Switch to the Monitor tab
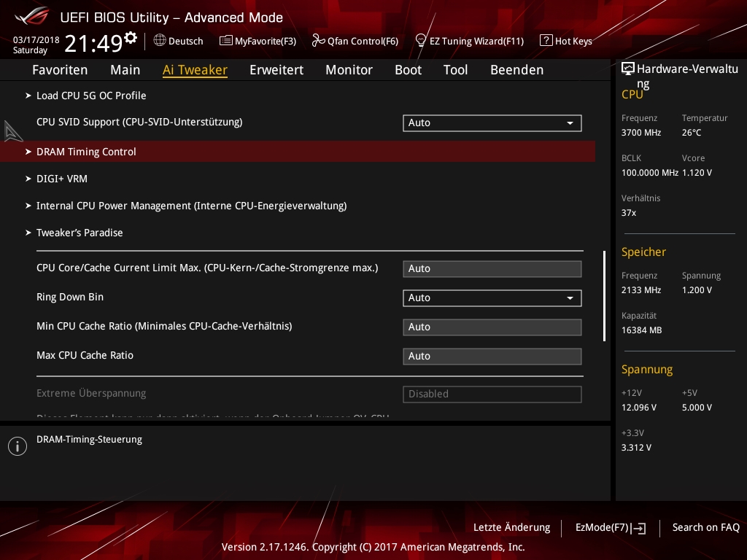747x560 pixels. pyautogui.click(x=349, y=70)
